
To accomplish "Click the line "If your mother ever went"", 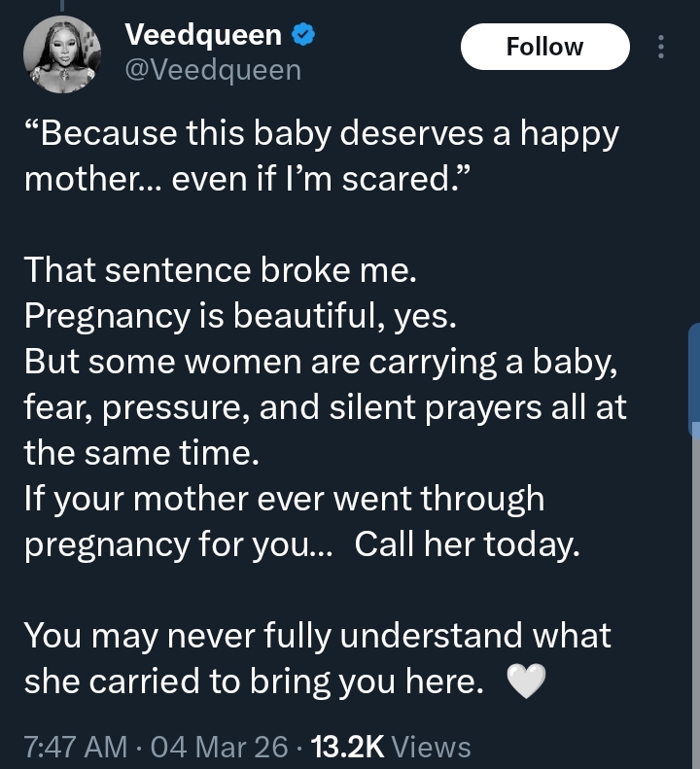I will click(283, 498).
